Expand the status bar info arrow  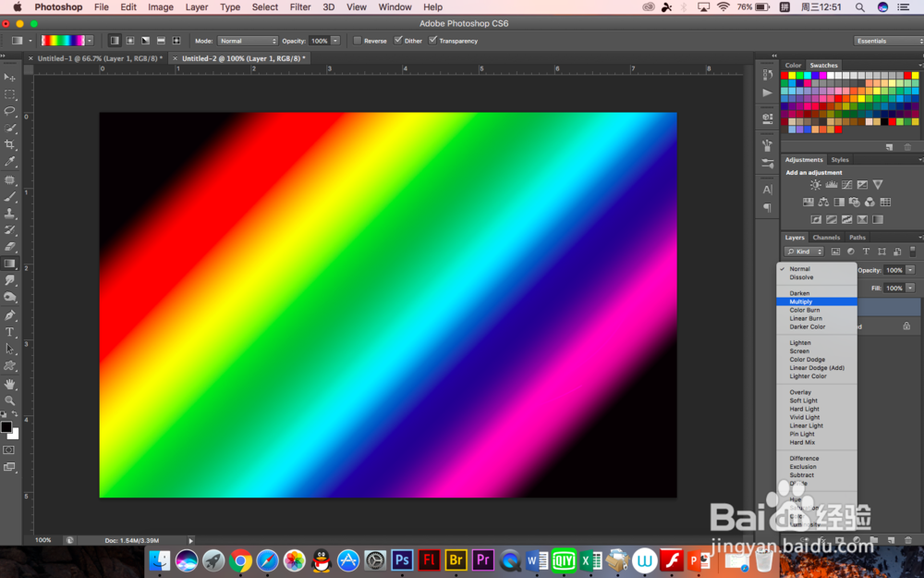(190, 540)
